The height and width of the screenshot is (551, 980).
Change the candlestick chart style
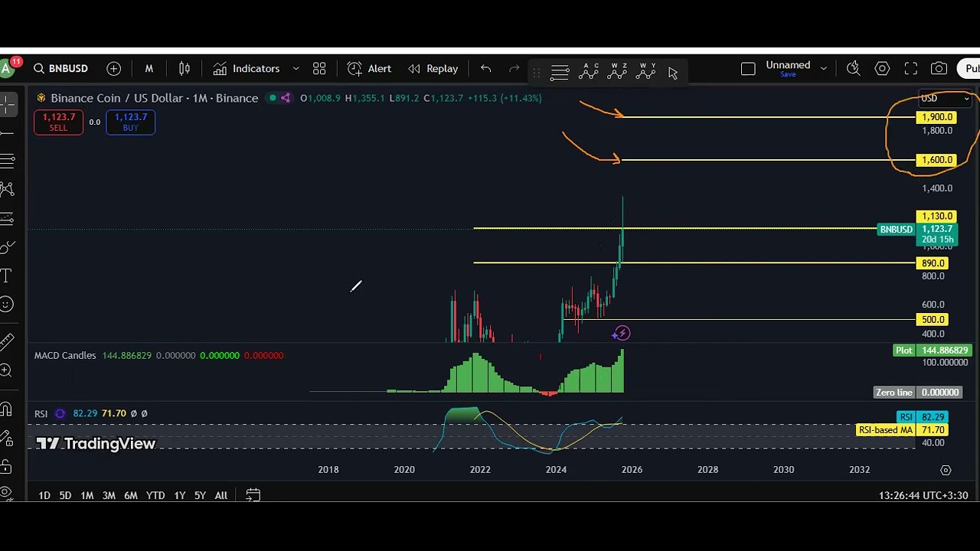pyautogui.click(x=185, y=69)
